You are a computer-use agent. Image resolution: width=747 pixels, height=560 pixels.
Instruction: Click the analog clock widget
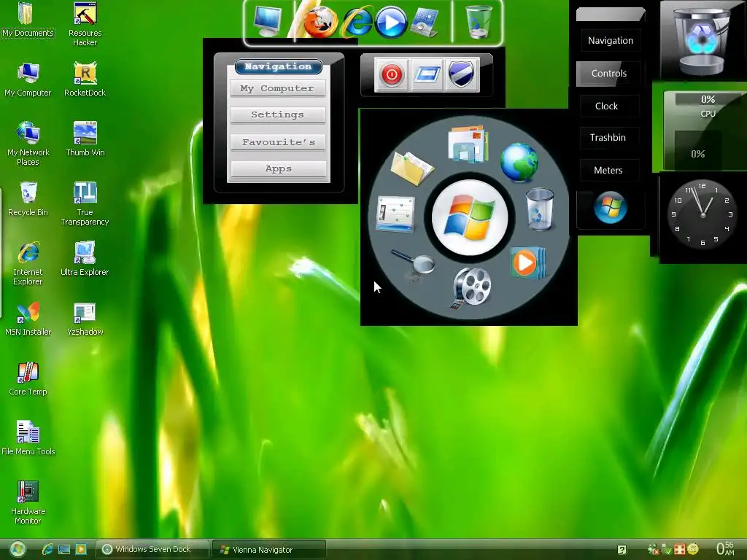(x=703, y=215)
